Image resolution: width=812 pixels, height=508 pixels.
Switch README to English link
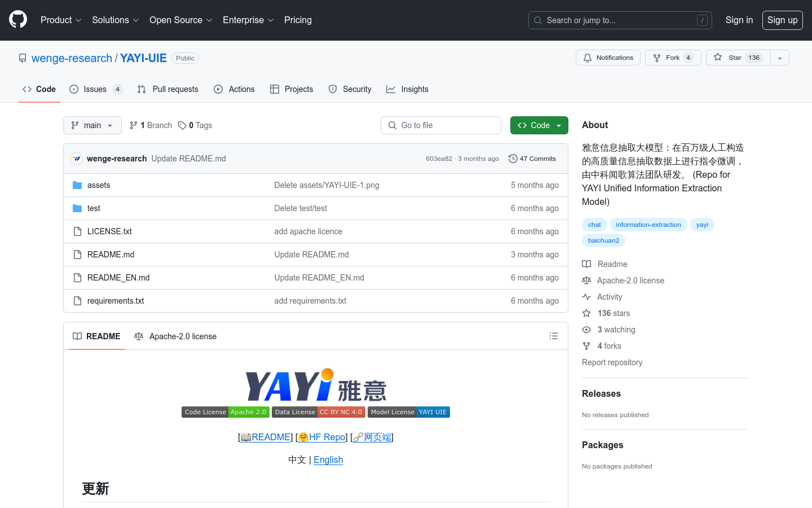(x=328, y=460)
